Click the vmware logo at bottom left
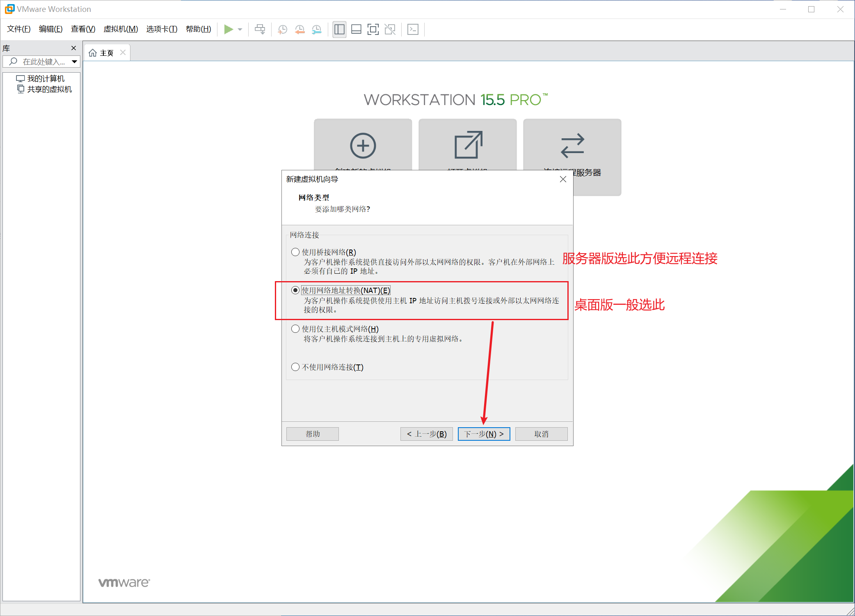Viewport: 855px width, 616px height. coord(124,582)
